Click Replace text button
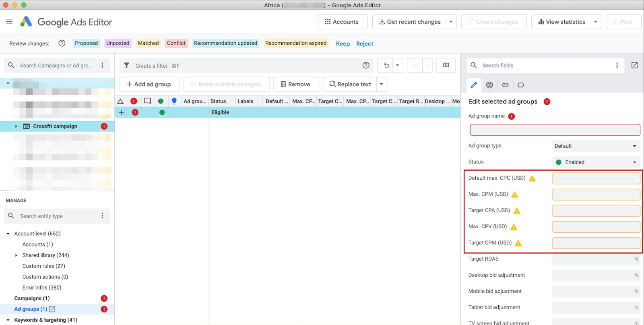This screenshot has width=644, height=325. coord(350,84)
